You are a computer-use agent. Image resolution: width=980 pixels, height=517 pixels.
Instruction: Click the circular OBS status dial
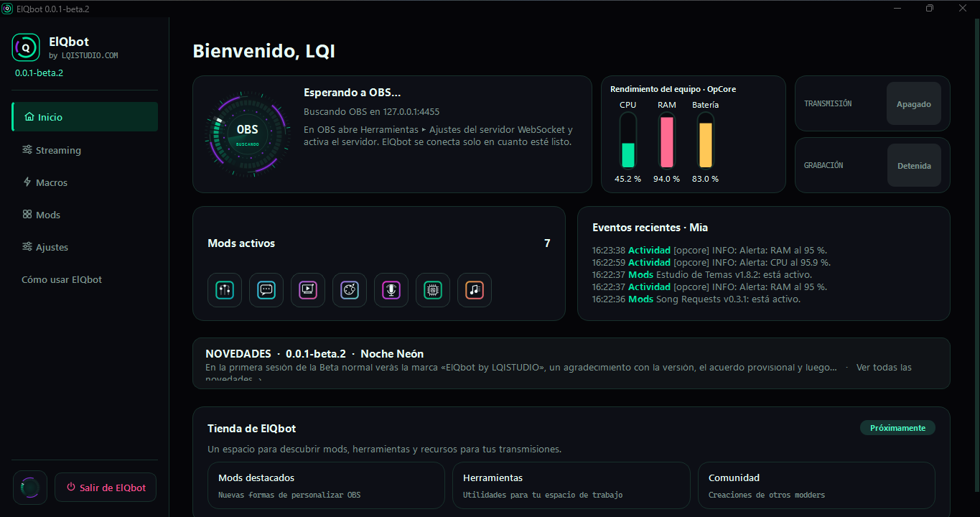248,134
